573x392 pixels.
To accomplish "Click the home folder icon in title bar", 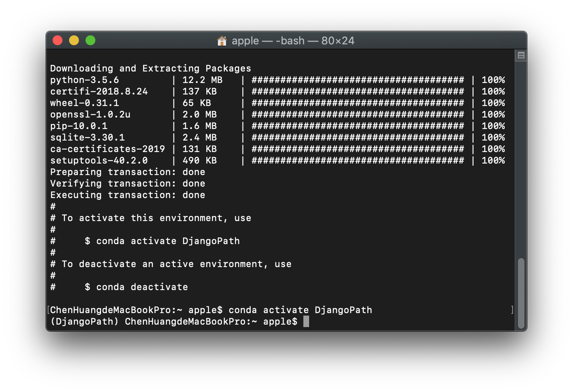I will (222, 41).
